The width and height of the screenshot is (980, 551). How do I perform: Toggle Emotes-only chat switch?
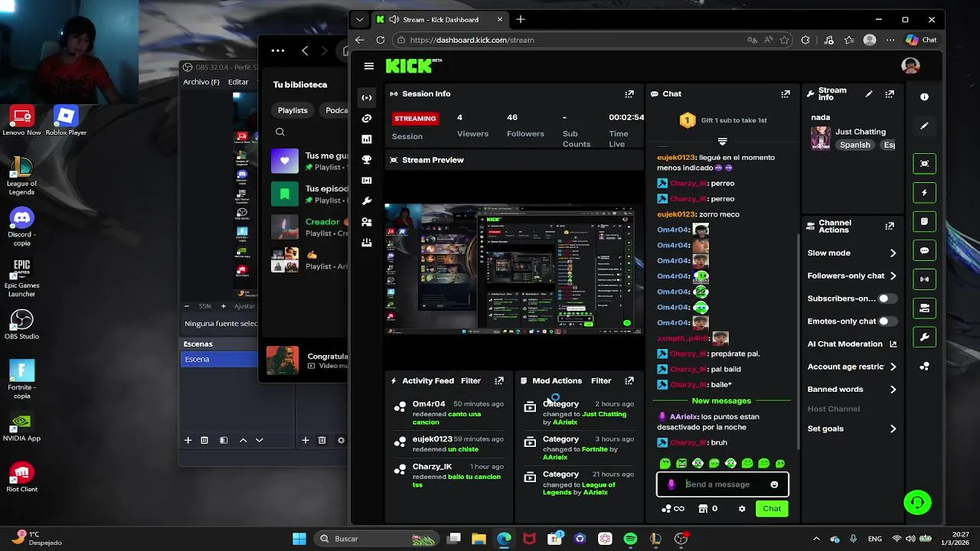(x=887, y=321)
